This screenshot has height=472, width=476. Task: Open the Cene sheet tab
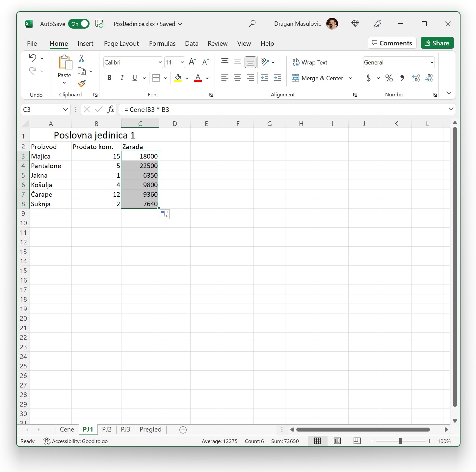click(x=67, y=429)
